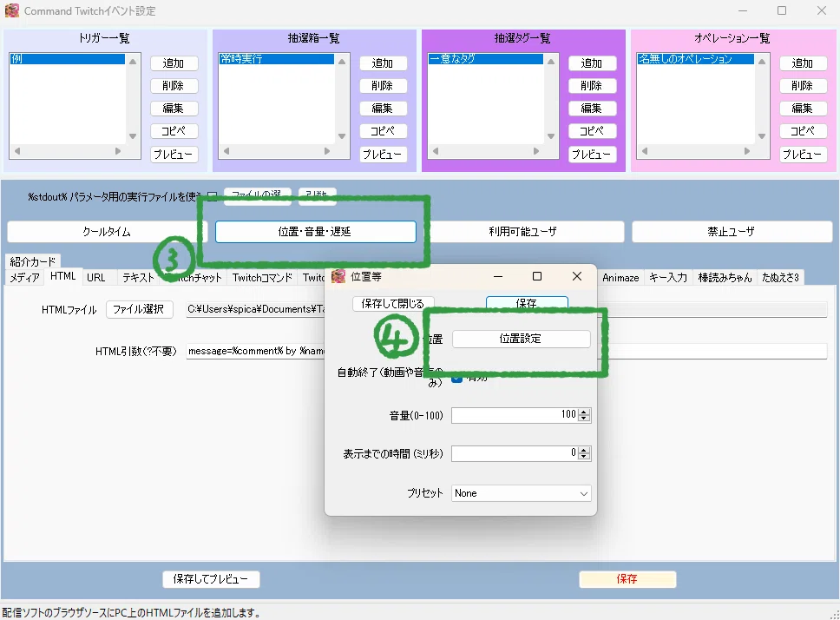Preview the trigger in トリガー一覧
This screenshot has width=840, height=620.
174,155
